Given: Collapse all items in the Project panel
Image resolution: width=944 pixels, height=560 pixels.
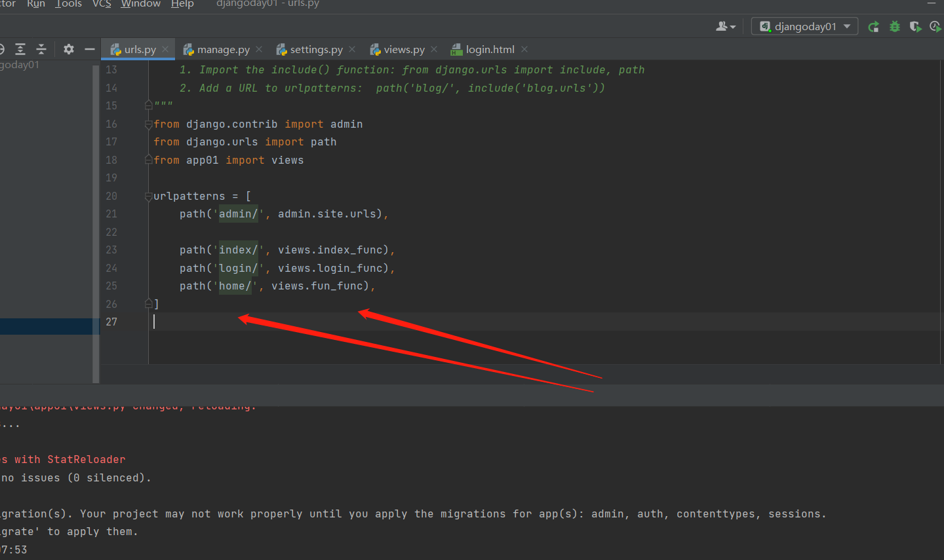Looking at the screenshot, I should pos(41,49).
